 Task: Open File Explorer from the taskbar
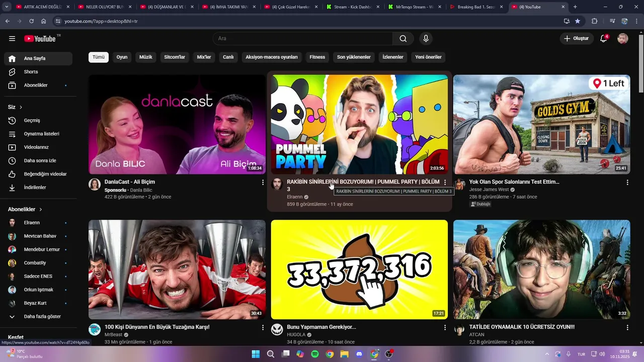(x=345, y=354)
